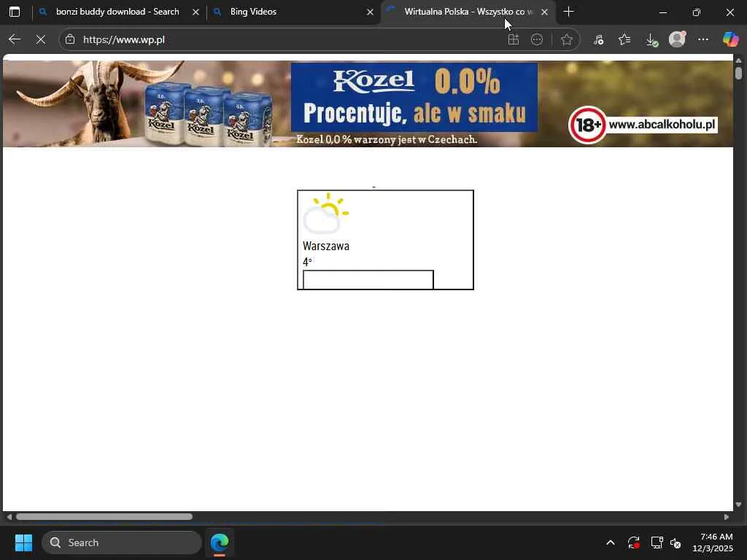Click the empty box in the weather widget
Screen dimensions: 747x560
pyautogui.click(x=368, y=279)
